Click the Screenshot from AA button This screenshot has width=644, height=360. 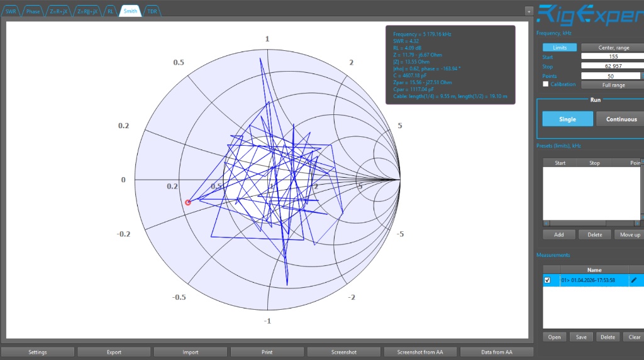click(x=420, y=352)
